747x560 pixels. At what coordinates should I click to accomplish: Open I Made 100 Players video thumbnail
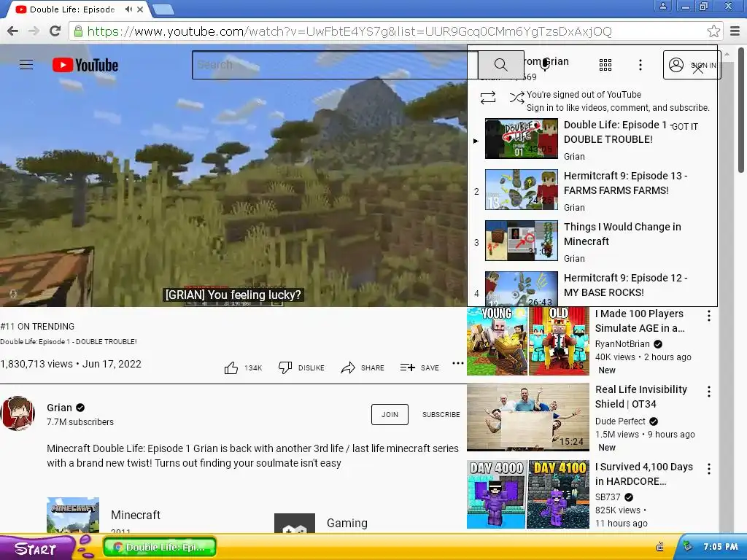pyautogui.click(x=528, y=341)
